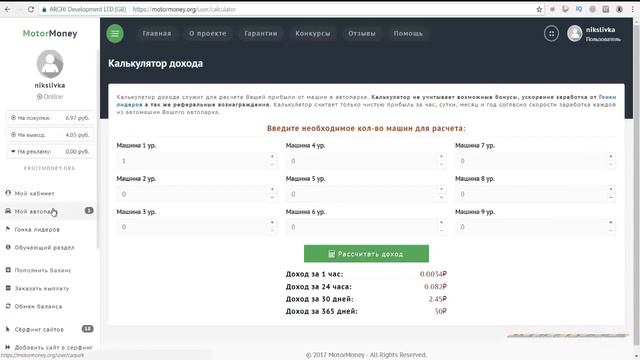The width and height of the screenshot is (640, 360).
Task: Click the Online status label
Action: click(x=50, y=97)
